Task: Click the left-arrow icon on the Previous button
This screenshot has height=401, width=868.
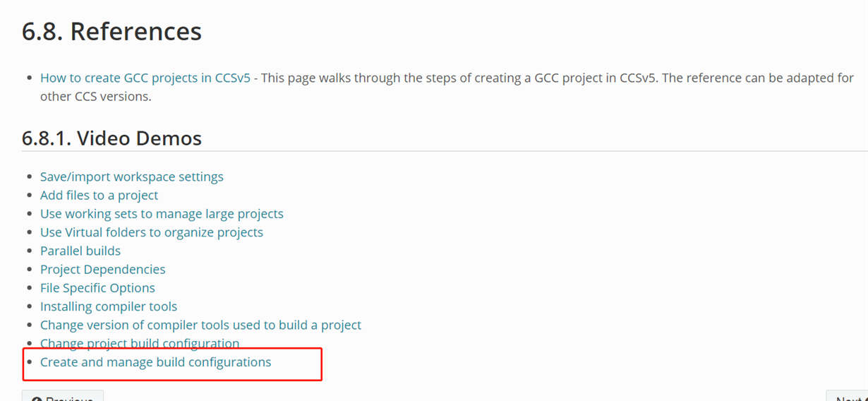Action: tap(35, 398)
